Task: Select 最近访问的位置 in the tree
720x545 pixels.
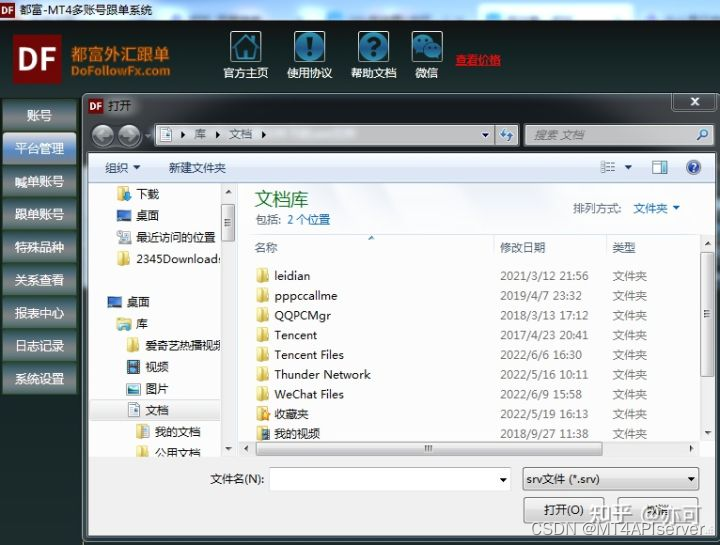Action: click(x=166, y=237)
